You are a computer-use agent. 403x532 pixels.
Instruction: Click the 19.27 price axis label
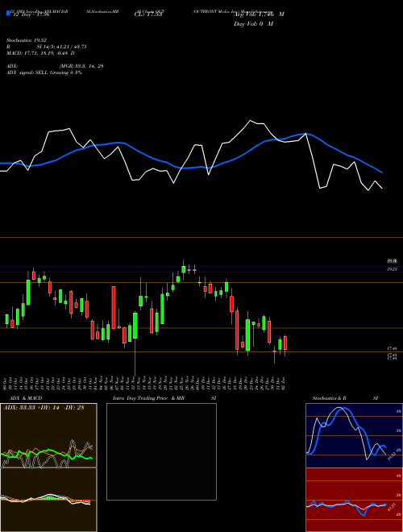tap(393, 269)
